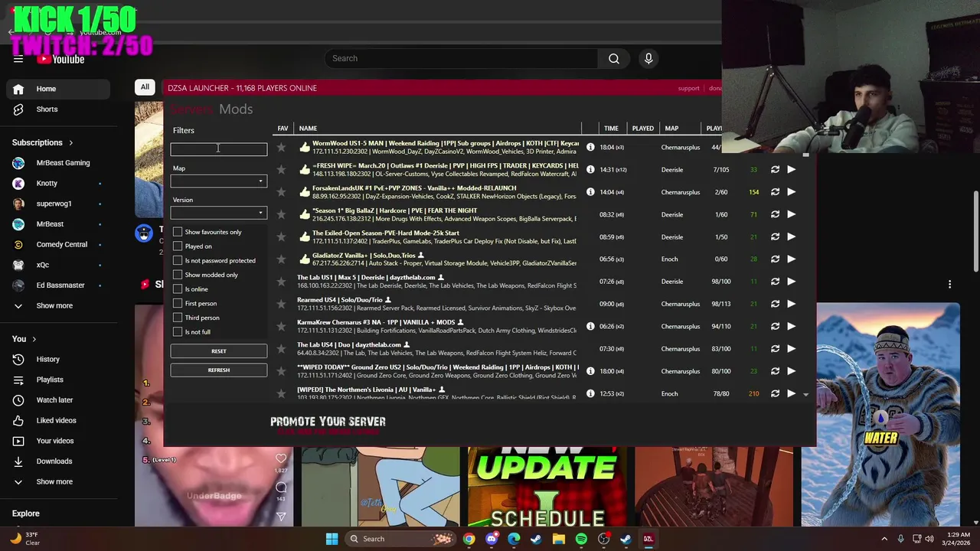Play the Ground Zero US2 server
980x551 pixels.
tap(792, 371)
